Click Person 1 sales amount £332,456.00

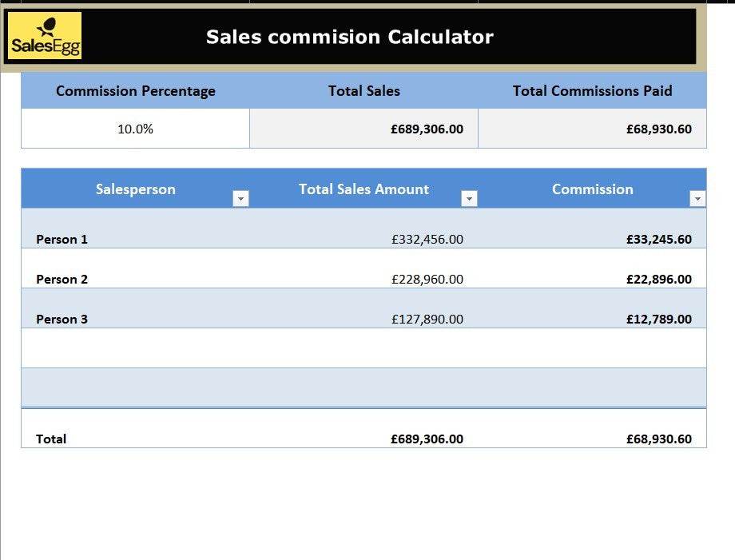427,239
